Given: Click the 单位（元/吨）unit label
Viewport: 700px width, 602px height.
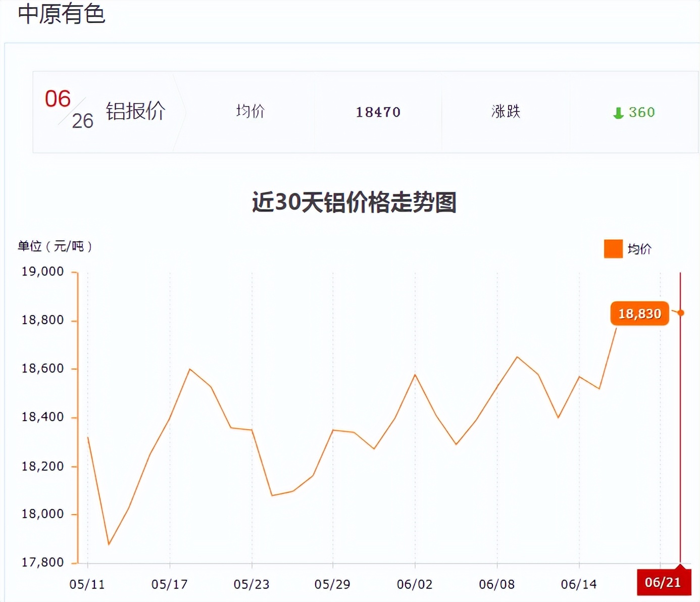Looking at the screenshot, I should click(55, 246).
